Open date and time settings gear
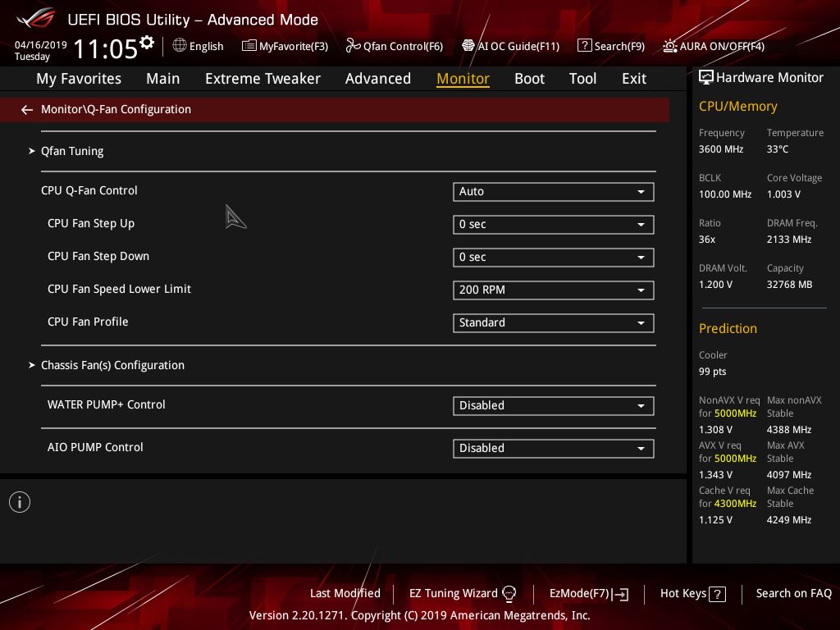Image resolution: width=840 pixels, height=630 pixels. (x=147, y=43)
